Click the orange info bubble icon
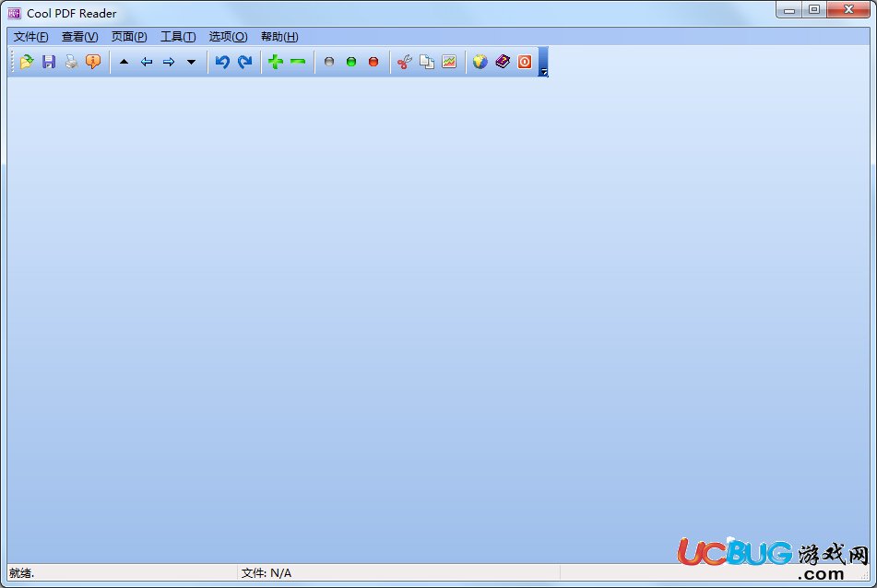 tap(93, 62)
